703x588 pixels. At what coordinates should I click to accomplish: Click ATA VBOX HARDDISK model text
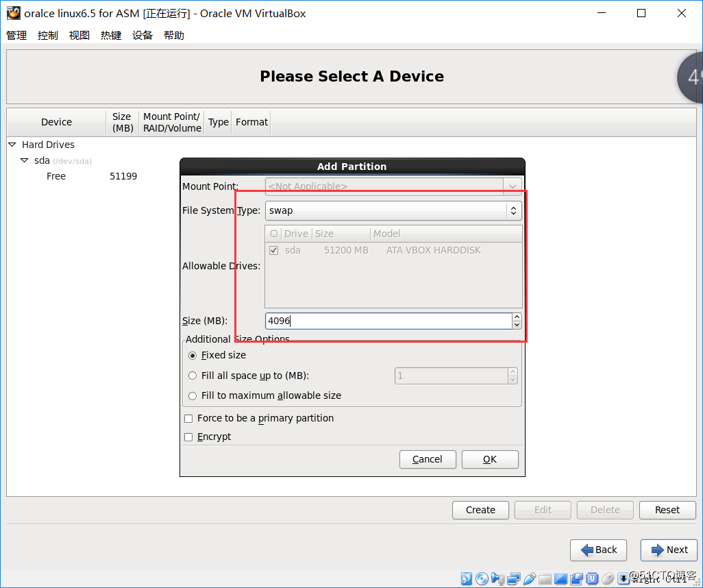click(x=434, y=250)
